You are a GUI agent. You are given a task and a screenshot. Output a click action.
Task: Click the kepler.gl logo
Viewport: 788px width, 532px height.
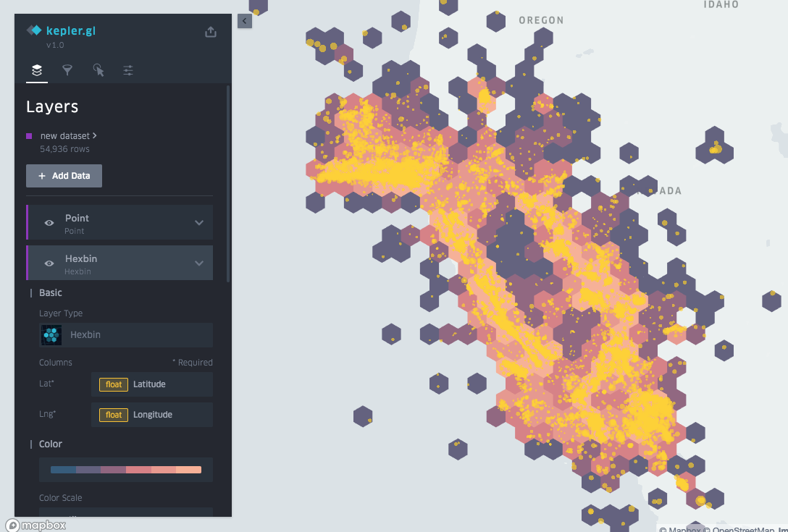pos(62,30)
